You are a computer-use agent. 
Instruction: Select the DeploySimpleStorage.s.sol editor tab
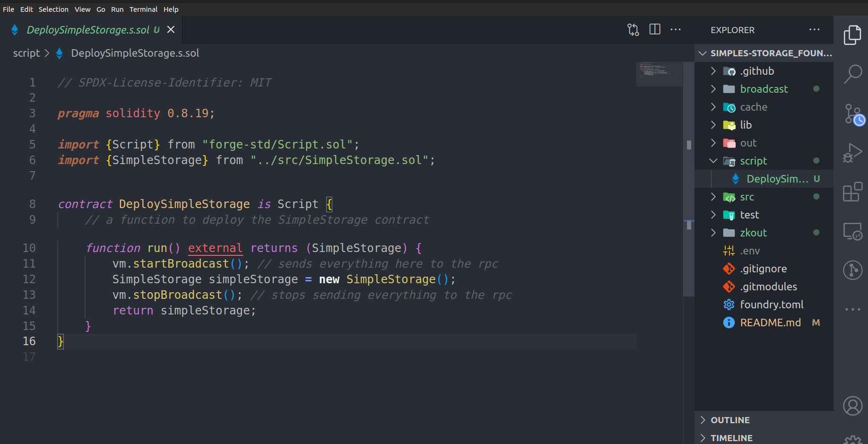91,30
